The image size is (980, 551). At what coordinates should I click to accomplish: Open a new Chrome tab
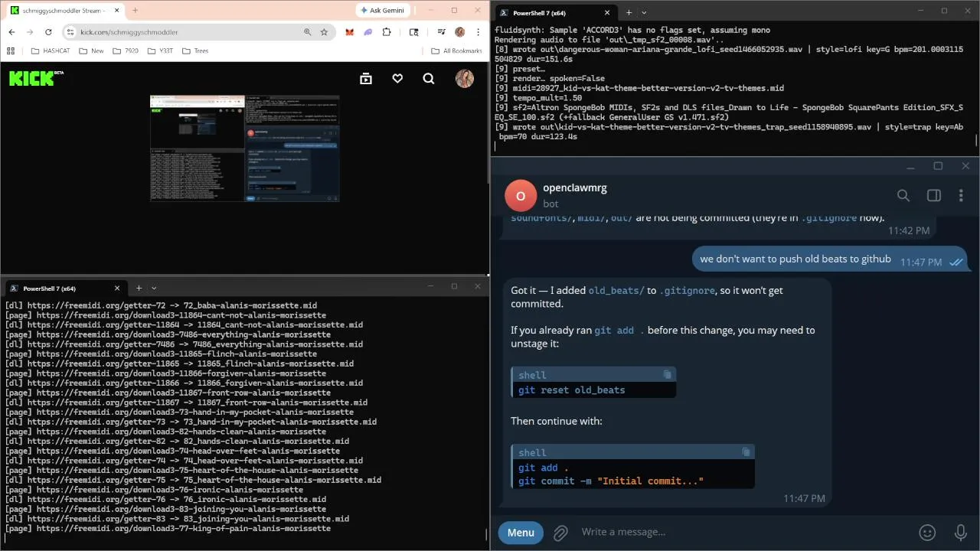[135, 10]
